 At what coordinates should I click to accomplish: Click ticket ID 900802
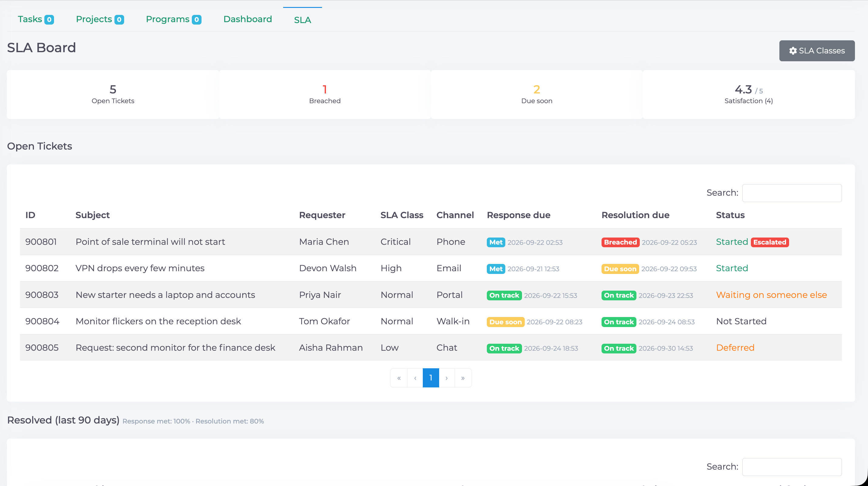coord(42,268)
